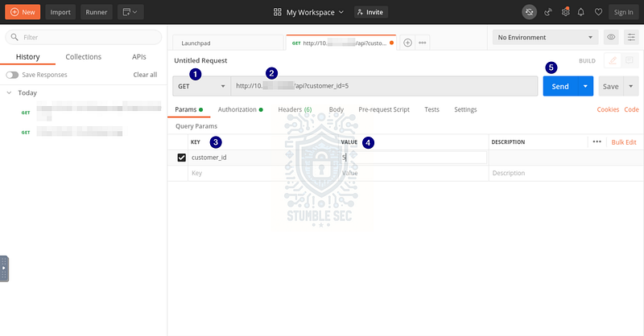The height and width of the screenshot is (336, 644).
Task: Sign in to Postman account
Action: click(x=623, y=12)
